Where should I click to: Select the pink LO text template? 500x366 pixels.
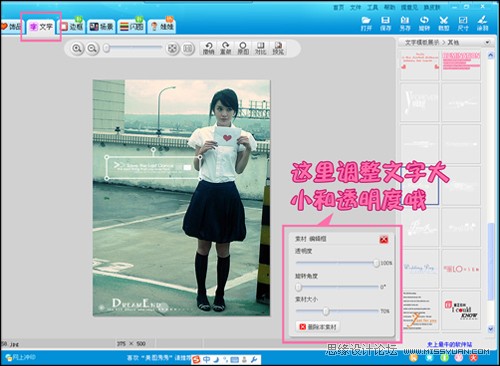[x=461, y=269]
